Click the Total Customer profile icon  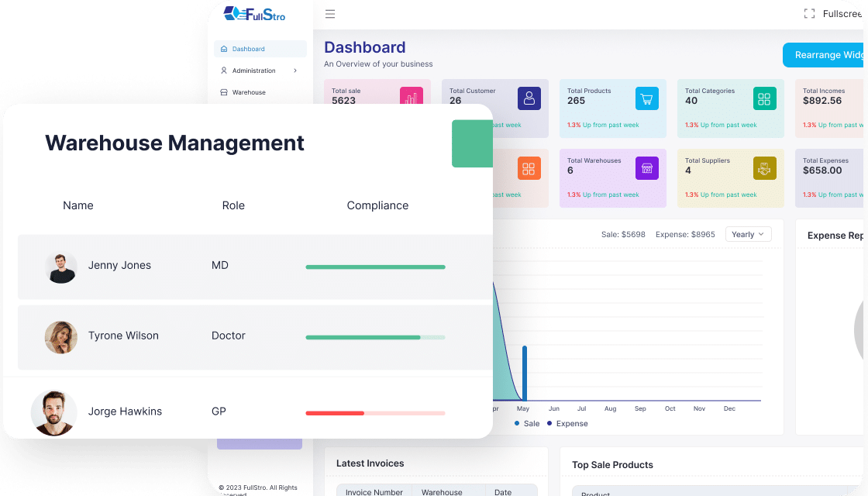point(529,98)
